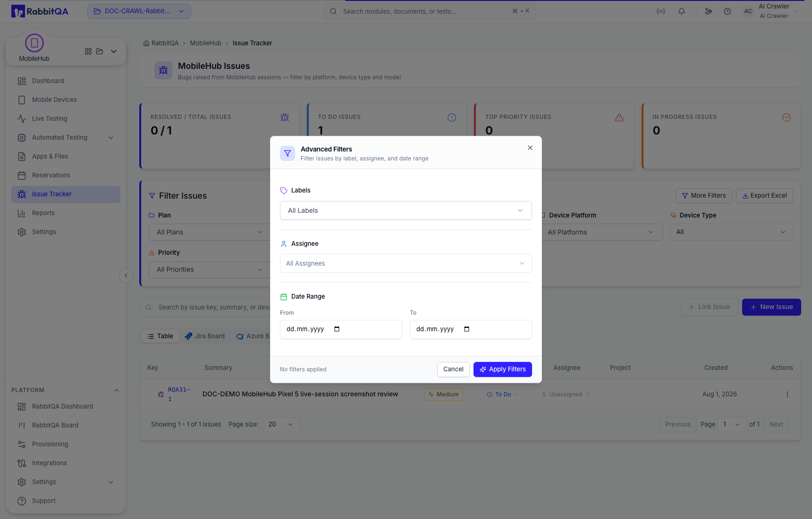The height and width of the screenshot is (519, 812).
Task: Focus the global search modules field
Action: tap(430, 11)
